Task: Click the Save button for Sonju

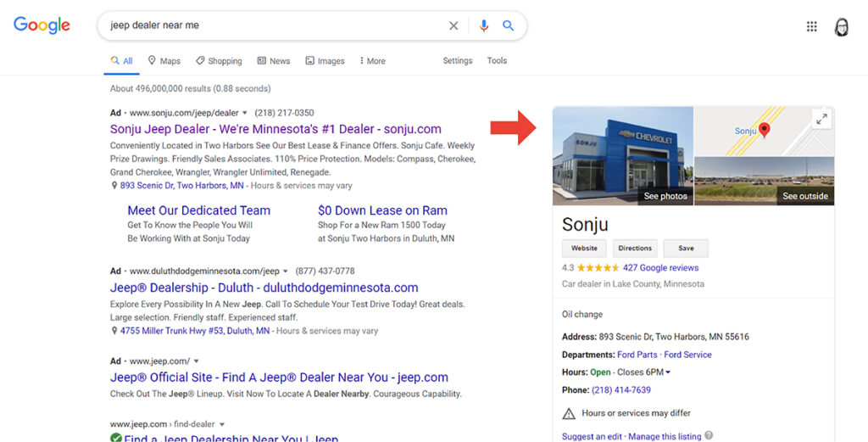Action: tap(686, 248)
